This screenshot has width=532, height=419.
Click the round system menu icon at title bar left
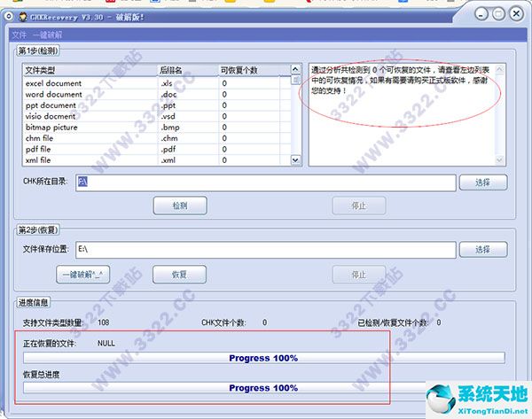(x=8, y=16)
